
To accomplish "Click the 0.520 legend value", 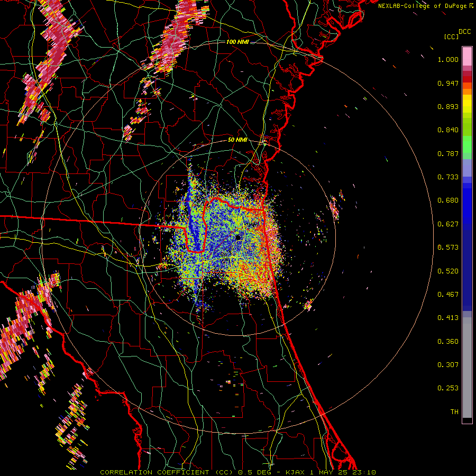I will coord(448,271).
